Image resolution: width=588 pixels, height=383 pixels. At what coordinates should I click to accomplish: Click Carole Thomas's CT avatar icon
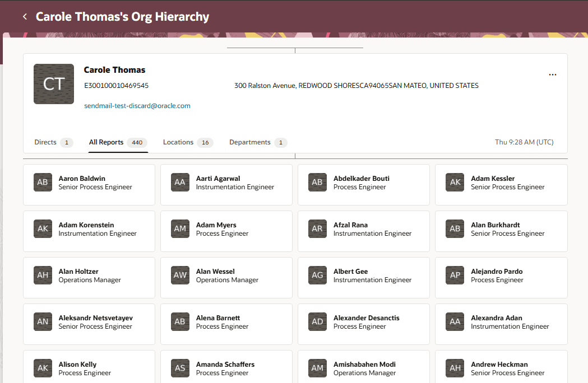point(53,83)
